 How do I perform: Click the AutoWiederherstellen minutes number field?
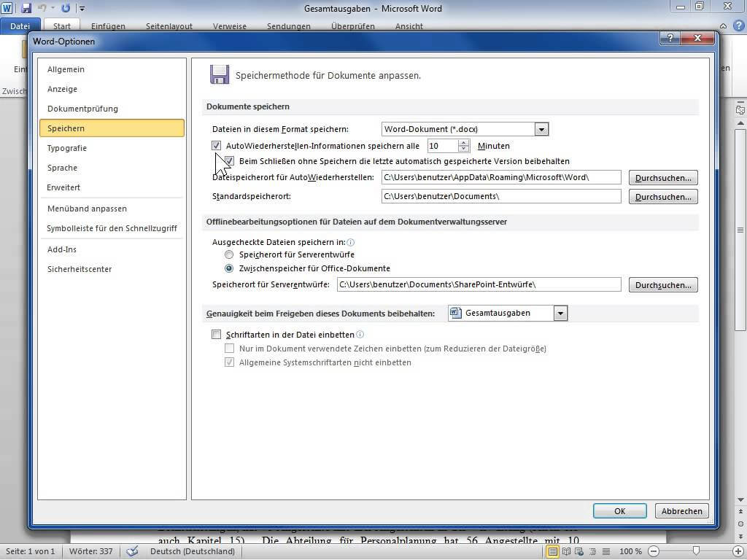pyautogui.click(x=443, y=146)
